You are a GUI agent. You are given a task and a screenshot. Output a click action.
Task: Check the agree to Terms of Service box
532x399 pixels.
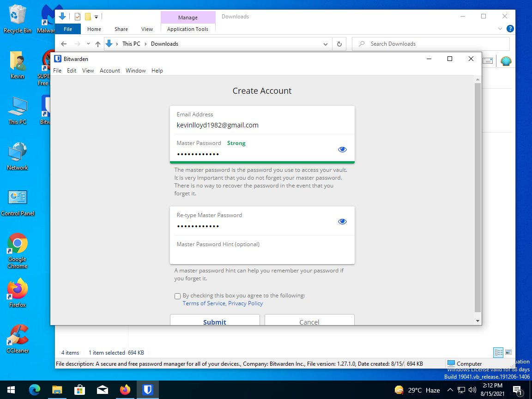click(177, 296)
